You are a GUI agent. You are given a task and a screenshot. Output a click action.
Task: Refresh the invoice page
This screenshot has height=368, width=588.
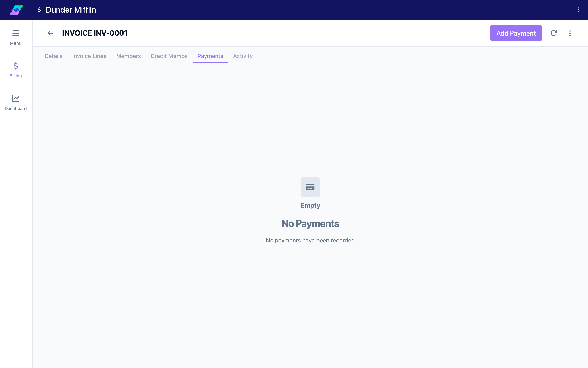pos(553,33)
